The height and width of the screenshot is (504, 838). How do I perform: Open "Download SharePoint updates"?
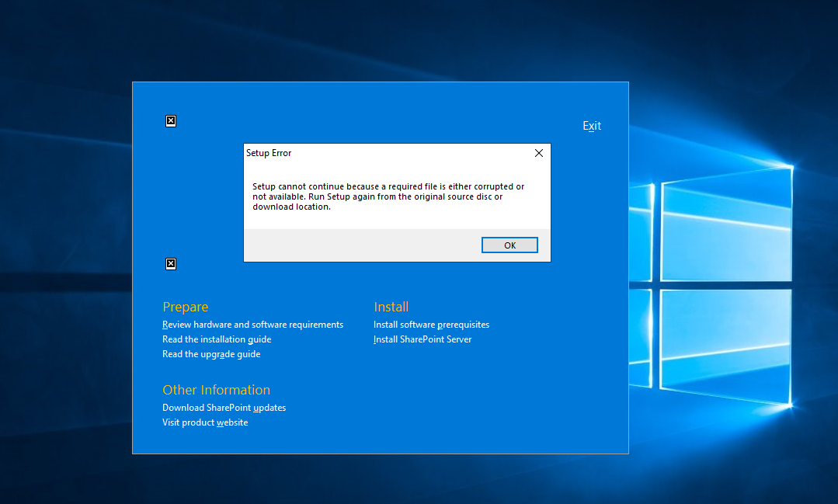(x=224, y=407)
